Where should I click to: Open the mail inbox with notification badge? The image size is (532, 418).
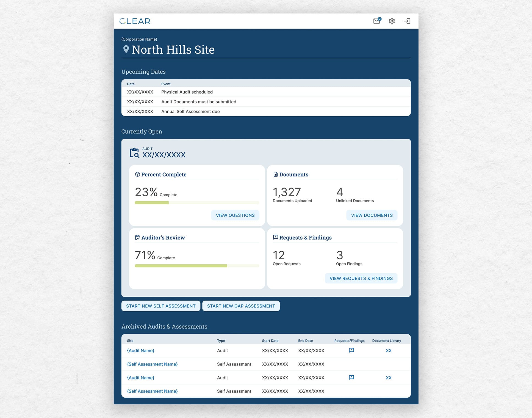click(377, 21)
